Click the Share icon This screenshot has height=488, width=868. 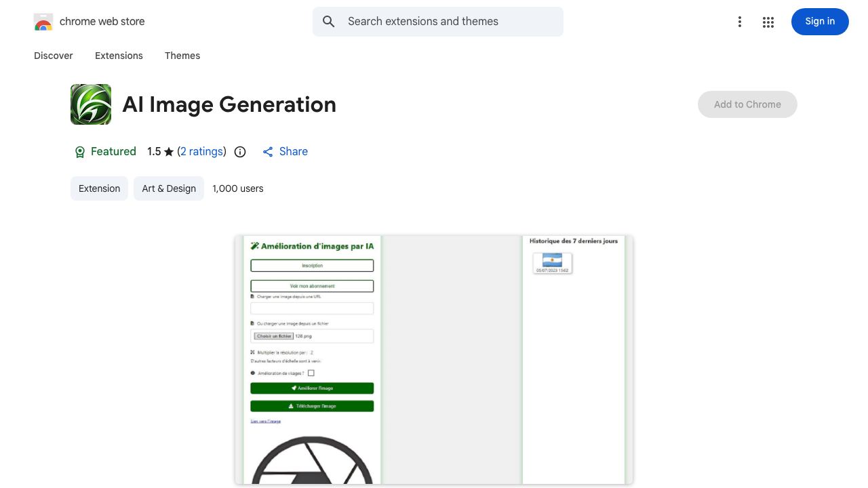click(268, 152)
